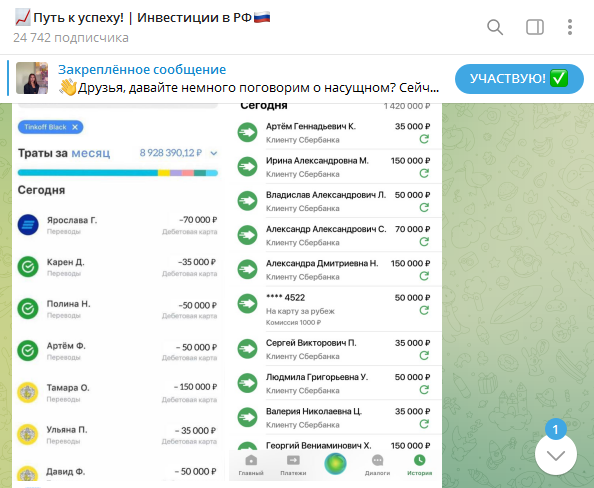Click the yellow bank icon for Ульяна П.

click(28, 434)
